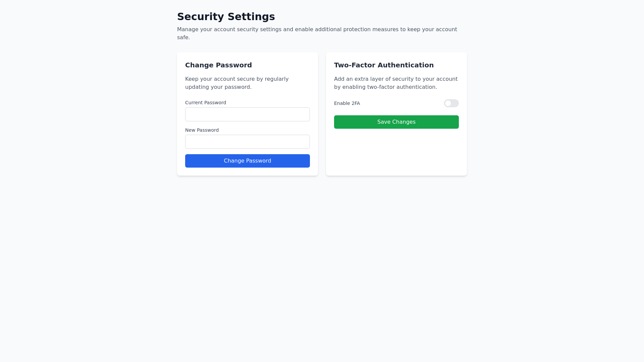Click the word "safe." in the page subtitle
Screen dimensions: 644x362
coord(183,38)
